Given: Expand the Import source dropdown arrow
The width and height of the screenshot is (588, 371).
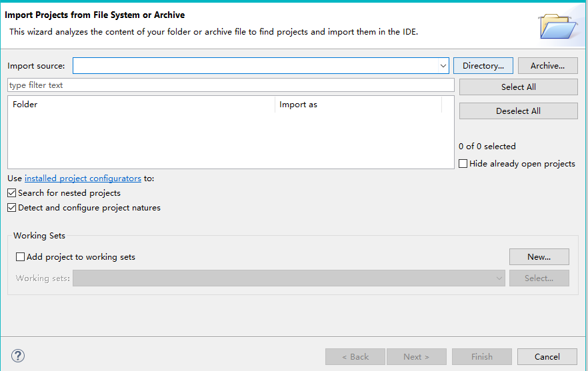Looking at the screenshot, I should click(x=443, y=66).
